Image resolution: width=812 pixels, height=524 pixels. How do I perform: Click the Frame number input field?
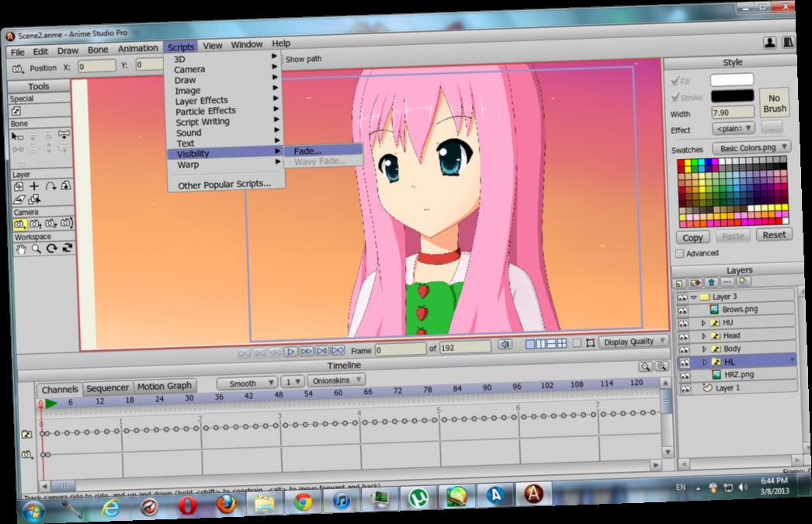point(401,349)
